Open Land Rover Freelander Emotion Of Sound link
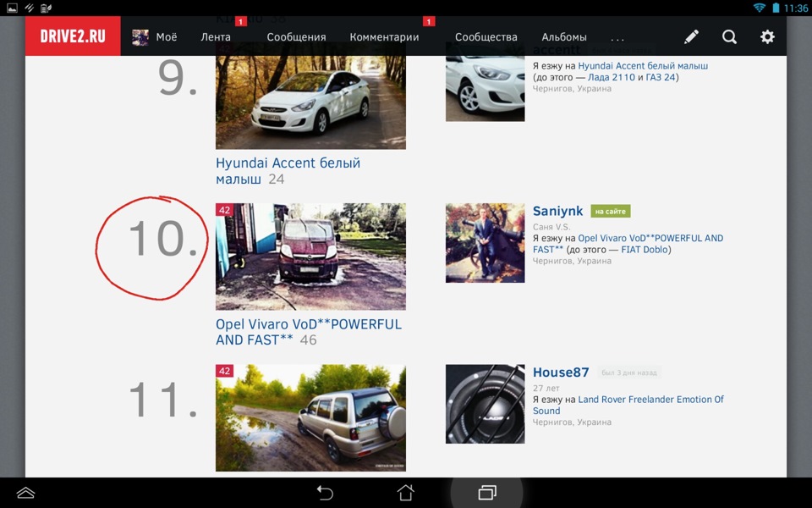 click(628, 405)
